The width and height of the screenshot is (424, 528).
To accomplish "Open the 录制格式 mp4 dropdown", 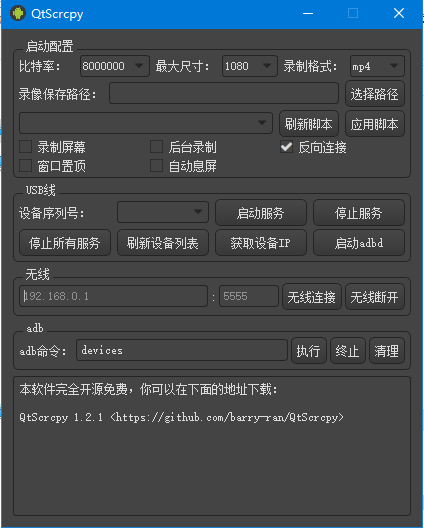I will pyautogui.click(x=377, y=66).
